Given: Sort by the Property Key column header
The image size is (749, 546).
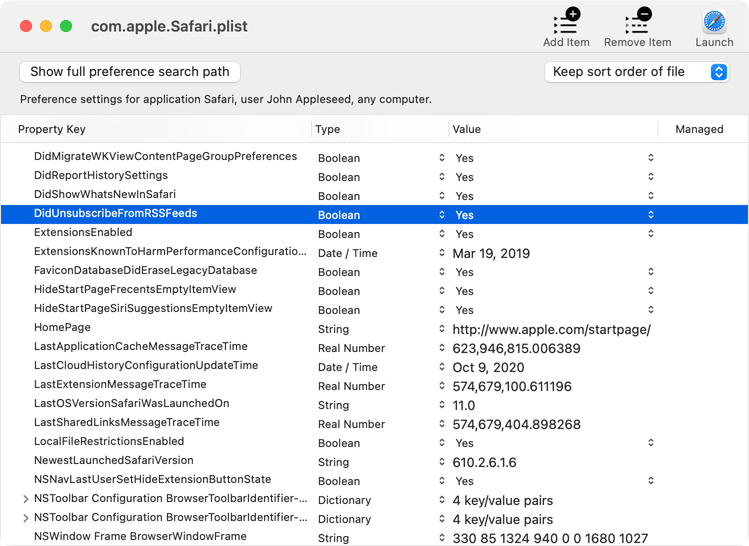Looking at the screenshot, I should click(52, 129).
